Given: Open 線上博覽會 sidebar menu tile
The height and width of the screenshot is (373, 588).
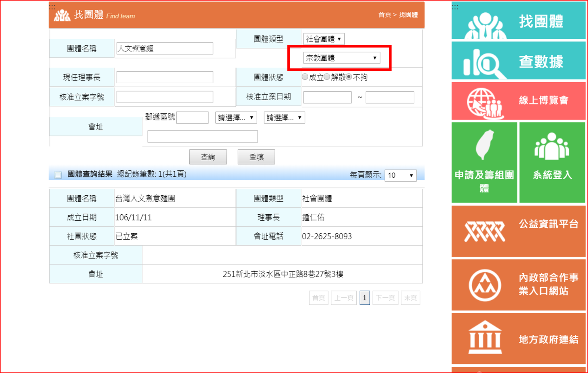Looking at the screenshot, I should click(519, 101).
